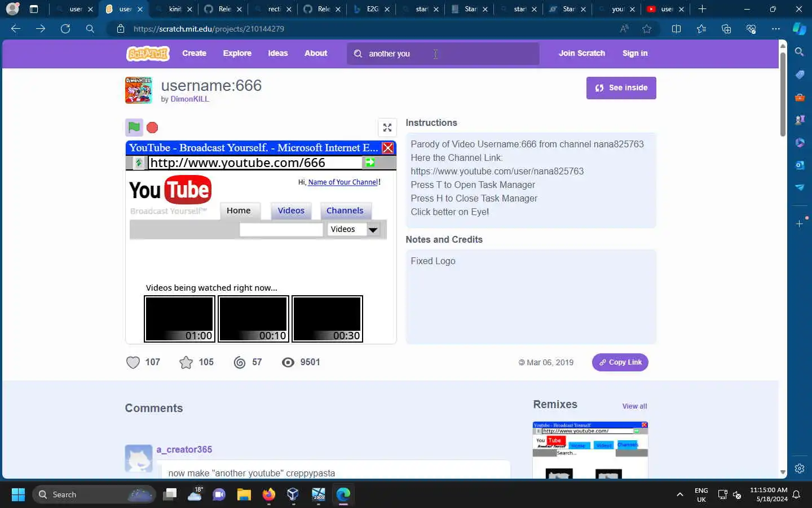Open the tab actions menu icon

[x=34, y=9]
